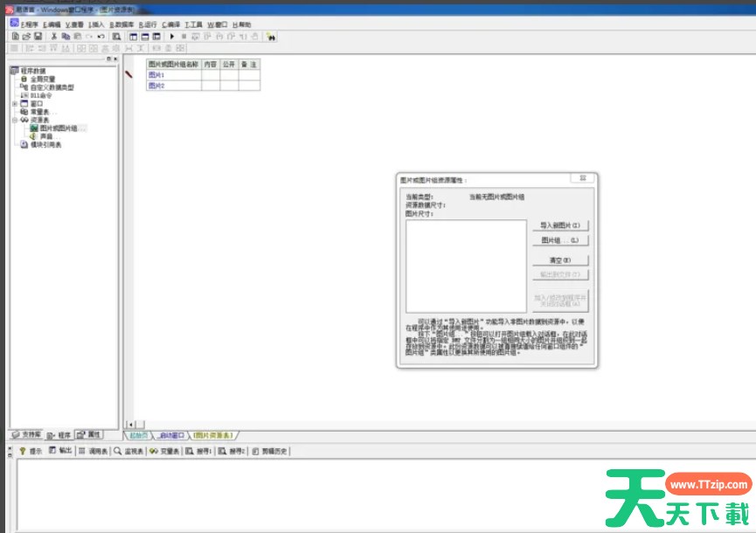The height and width of the screenshot is (533, 756).
Task: Expand the 窗口 tree node
Action: pyautogui.click(x=14, y=103)
